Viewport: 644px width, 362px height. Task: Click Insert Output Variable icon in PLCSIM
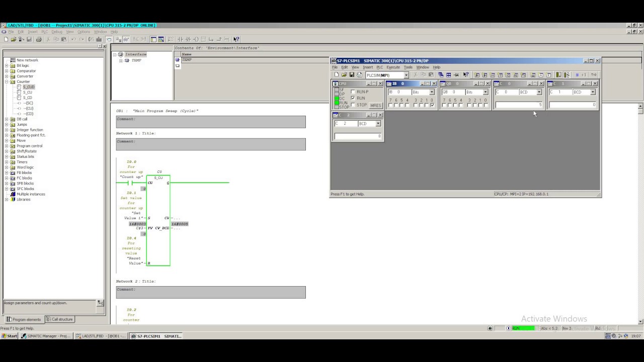click(485, 75)
